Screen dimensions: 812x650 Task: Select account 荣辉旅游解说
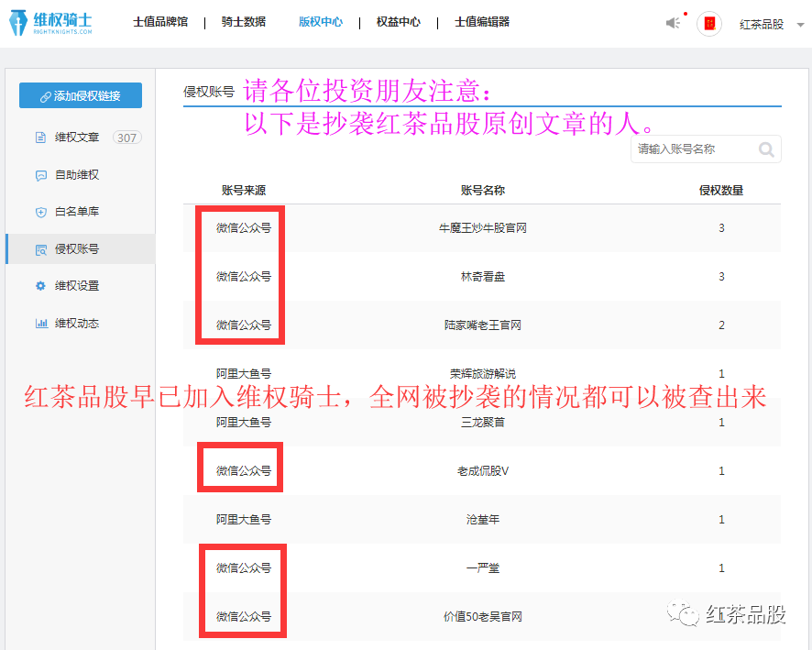(x=483, y=373)
